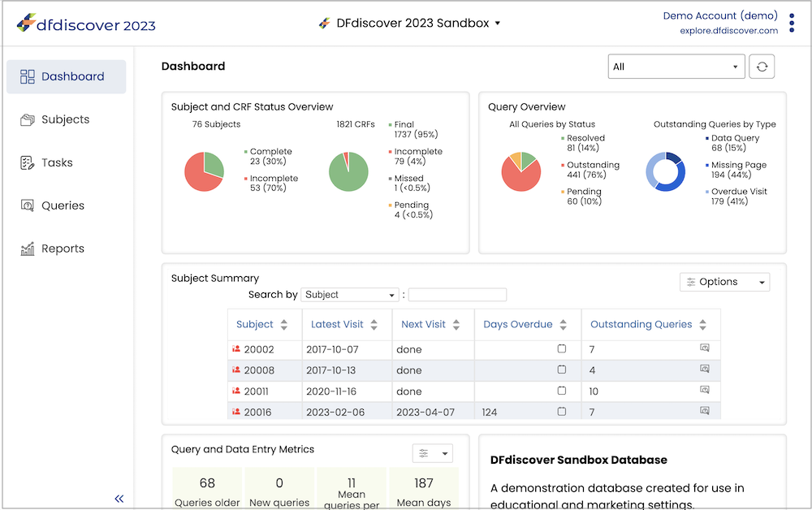Open the Subject Summary Options dropdown
The height and width of the screenshot is (510, 812).
pos(724,282)
